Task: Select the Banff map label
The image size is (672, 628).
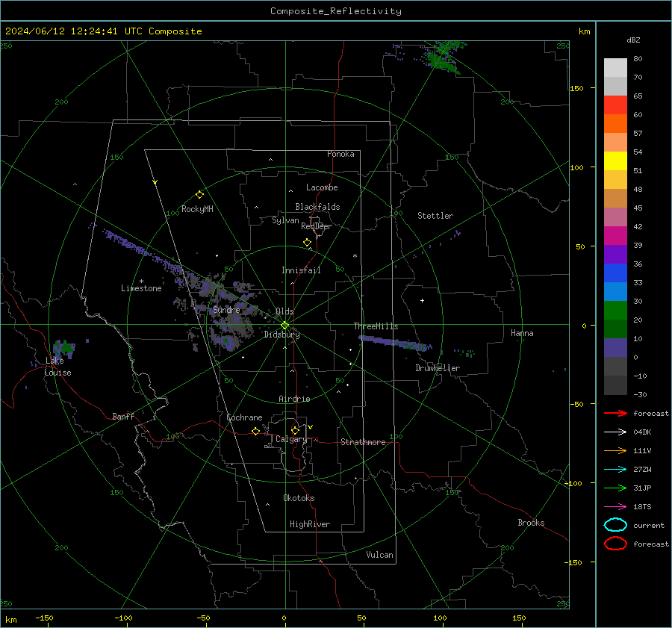Action: pos(123,416)
